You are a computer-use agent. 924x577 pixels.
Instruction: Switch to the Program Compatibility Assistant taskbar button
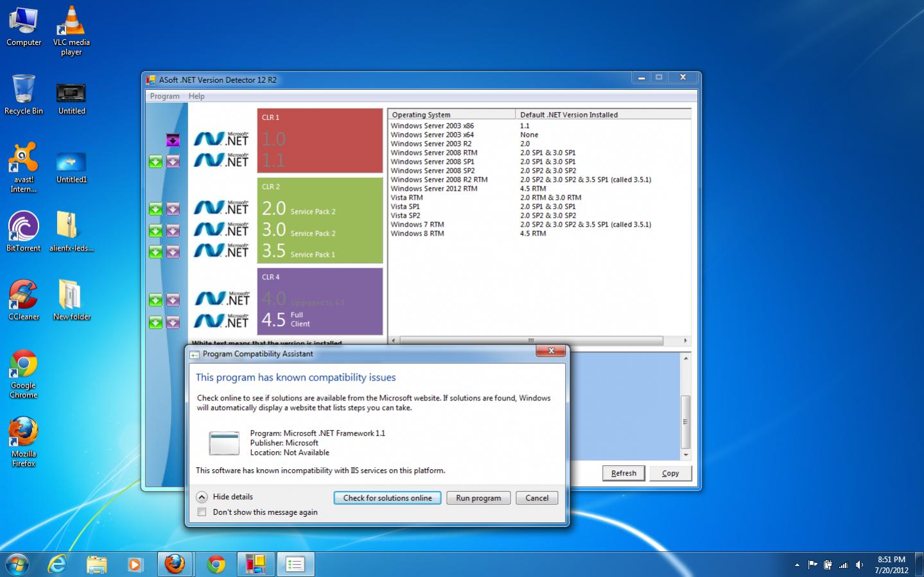295,564
